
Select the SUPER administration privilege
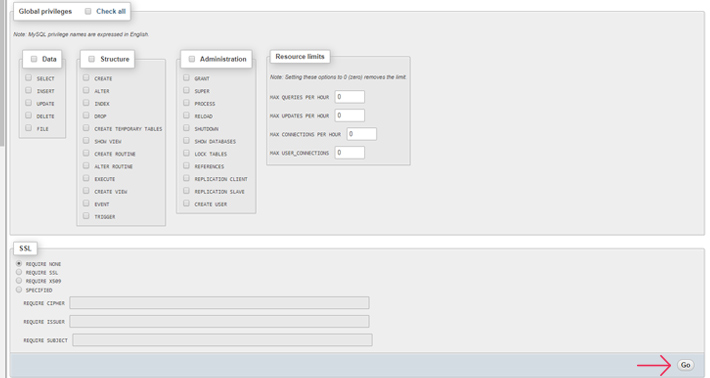coord(186,91)
